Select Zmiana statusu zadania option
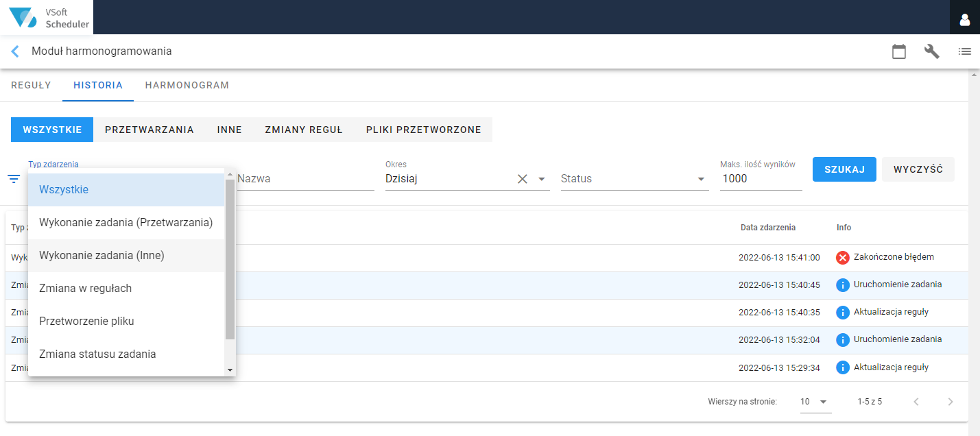The image size is (980, 436). (126, 354)
